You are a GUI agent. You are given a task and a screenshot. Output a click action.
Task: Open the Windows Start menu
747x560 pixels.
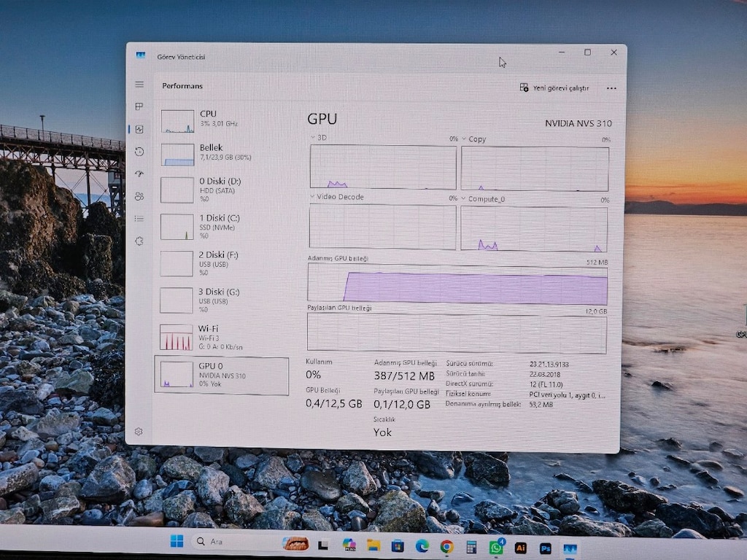[x=177, y=541]
